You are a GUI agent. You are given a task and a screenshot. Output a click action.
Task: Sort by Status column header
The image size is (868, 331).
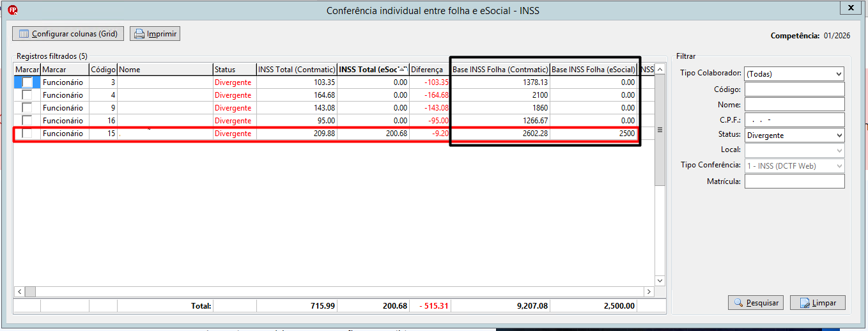tap(235, 70)
